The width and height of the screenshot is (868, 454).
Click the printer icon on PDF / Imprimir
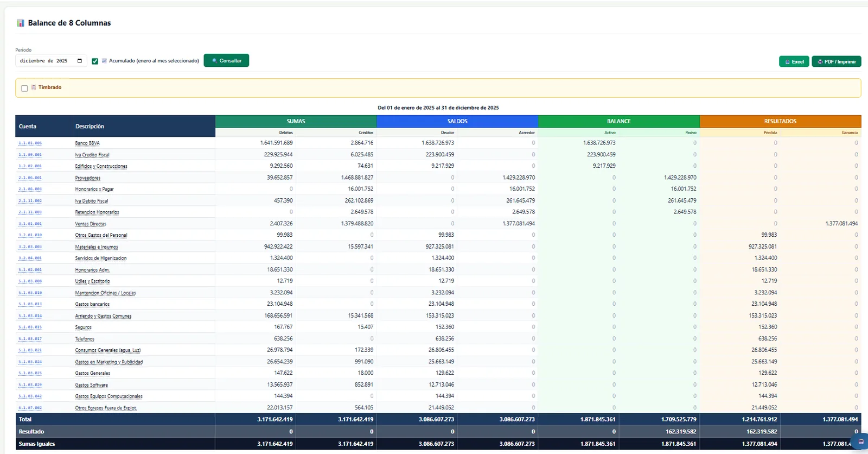click(x=820, y=62)
